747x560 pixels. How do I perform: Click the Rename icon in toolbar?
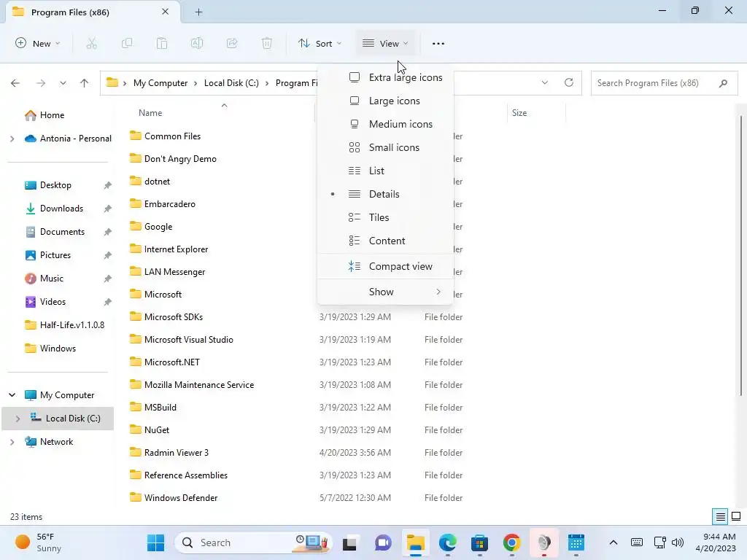click(197, 43)
